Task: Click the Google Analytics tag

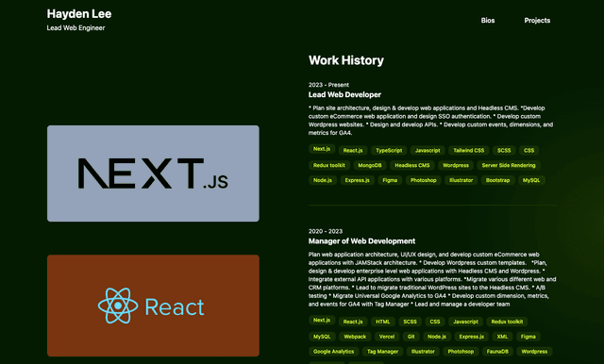Action: tap(333, 352)
